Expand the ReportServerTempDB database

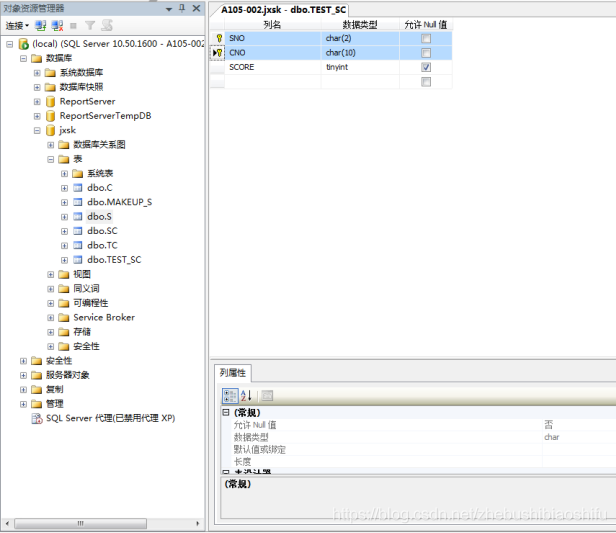[37, 116]
